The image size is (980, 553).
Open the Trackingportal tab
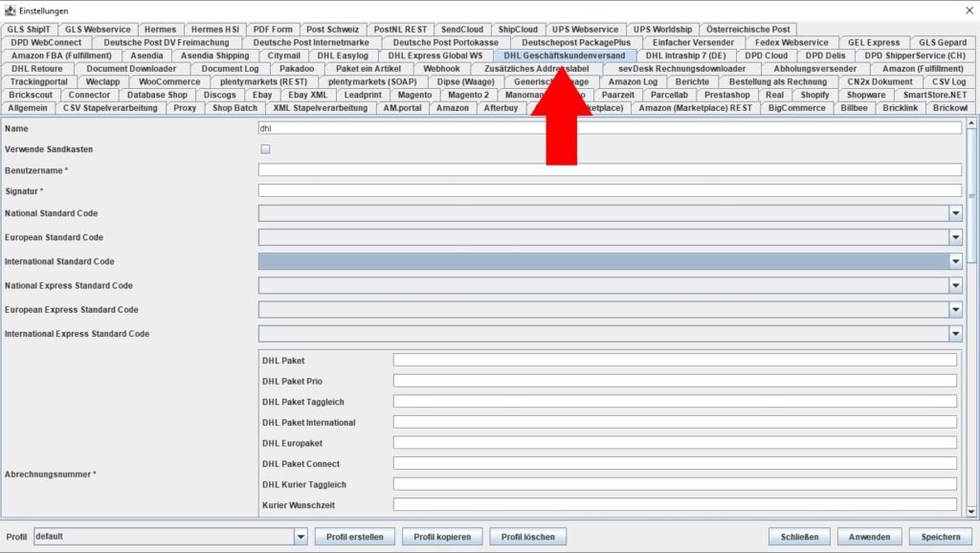point(38,82)
